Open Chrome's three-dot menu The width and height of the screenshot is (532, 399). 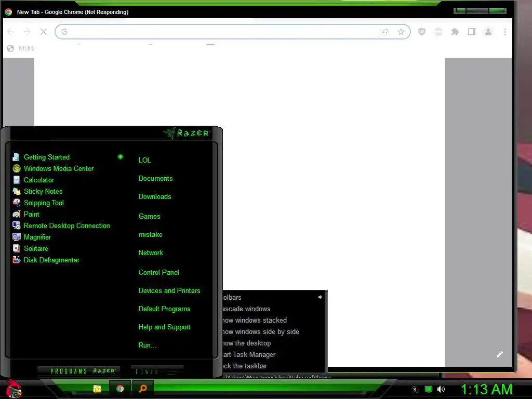click(505, 32)
